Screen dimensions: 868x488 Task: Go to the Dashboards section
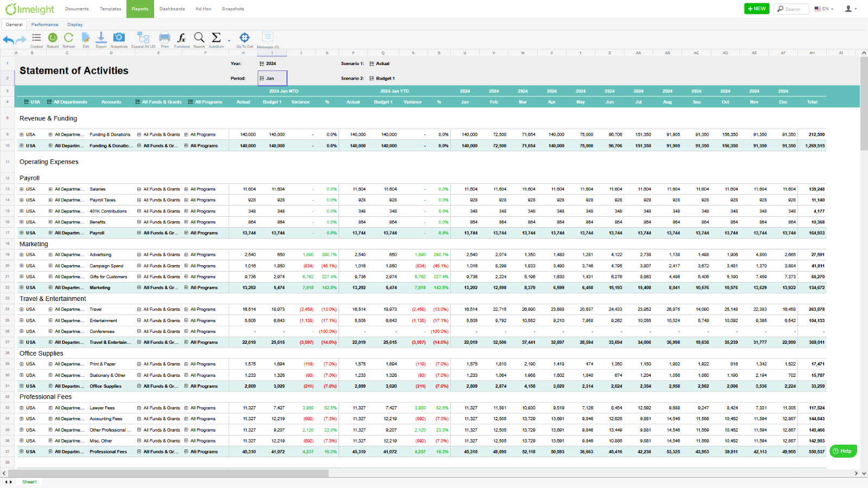coord(172,9)
